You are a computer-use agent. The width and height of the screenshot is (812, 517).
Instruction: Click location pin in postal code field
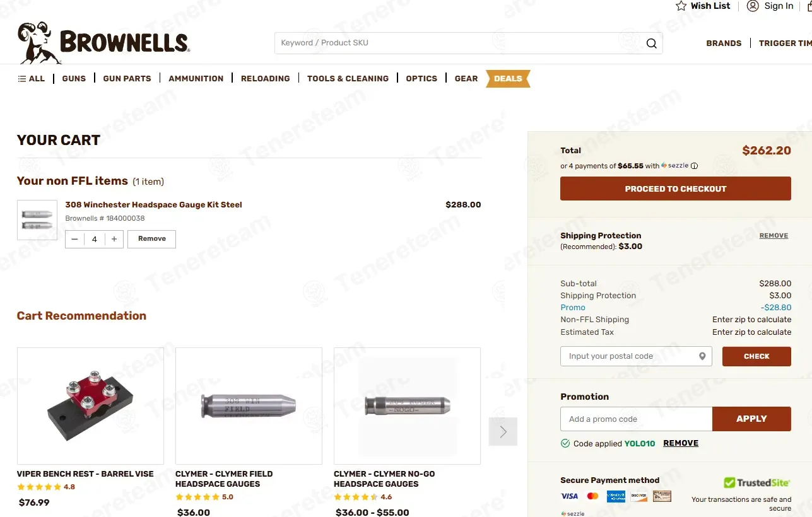702,356
